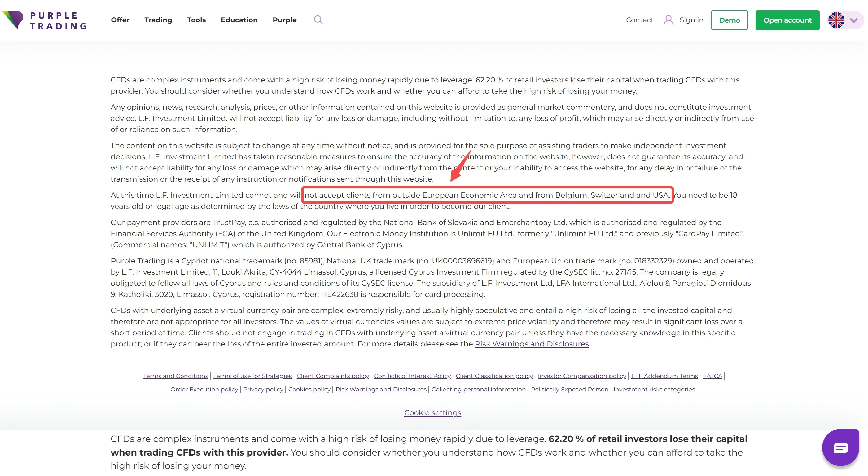
Task: Click the bold '62.20 % of retail investors' text
Action: tap(607, 439)
